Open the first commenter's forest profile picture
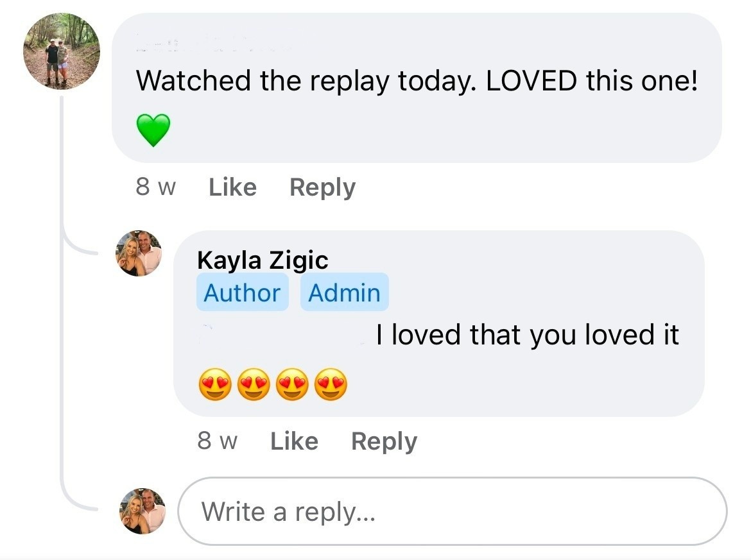Viewport: 751px width, 560px height. (62, 51)
